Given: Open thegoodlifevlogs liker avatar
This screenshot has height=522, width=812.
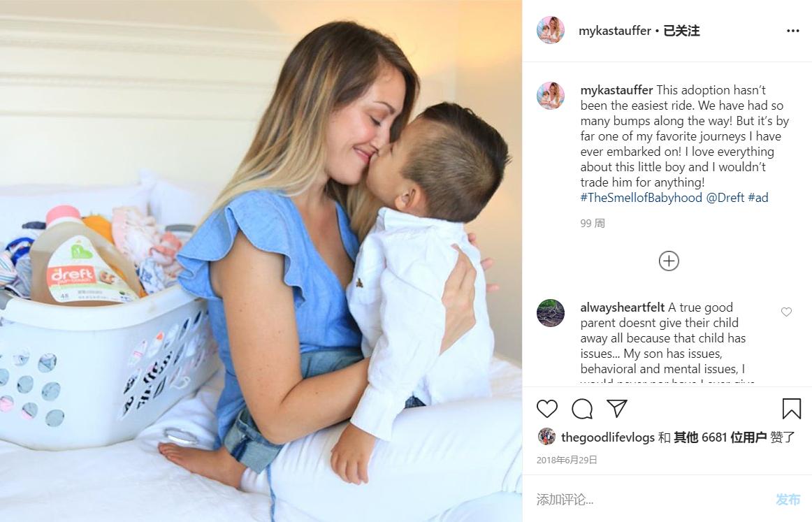Looking at the screenshot, I should point(546,437).
